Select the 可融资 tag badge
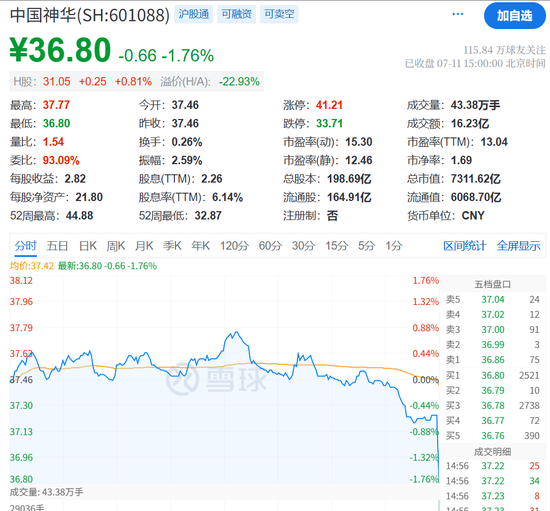 236,14
